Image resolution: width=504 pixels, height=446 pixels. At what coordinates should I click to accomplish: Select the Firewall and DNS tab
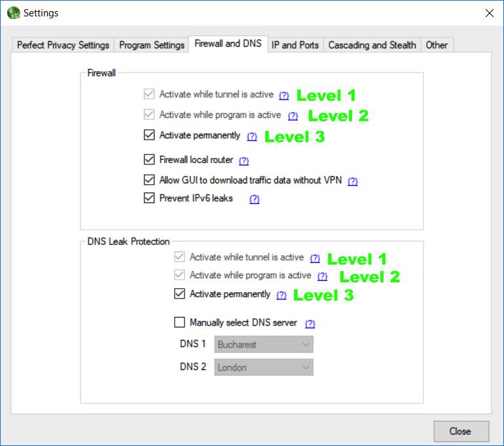pyautogui.click(x=228, y=44)
